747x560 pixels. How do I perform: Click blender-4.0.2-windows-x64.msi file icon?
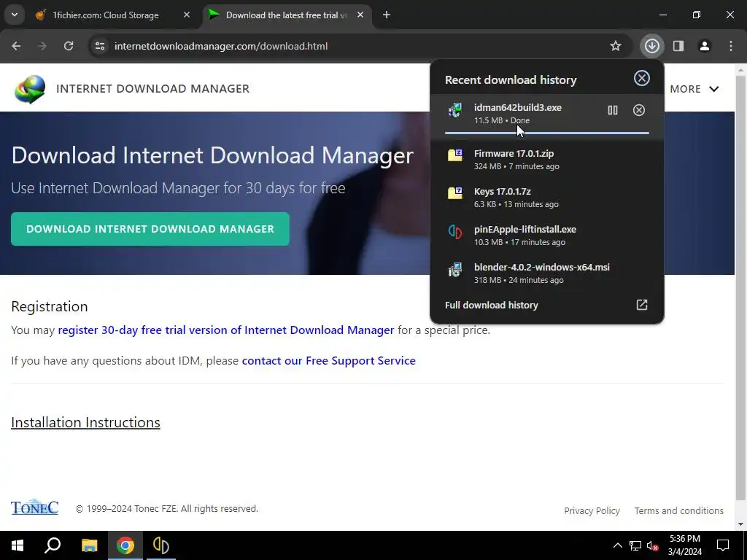pyautogui.click(x=455, y=270)
